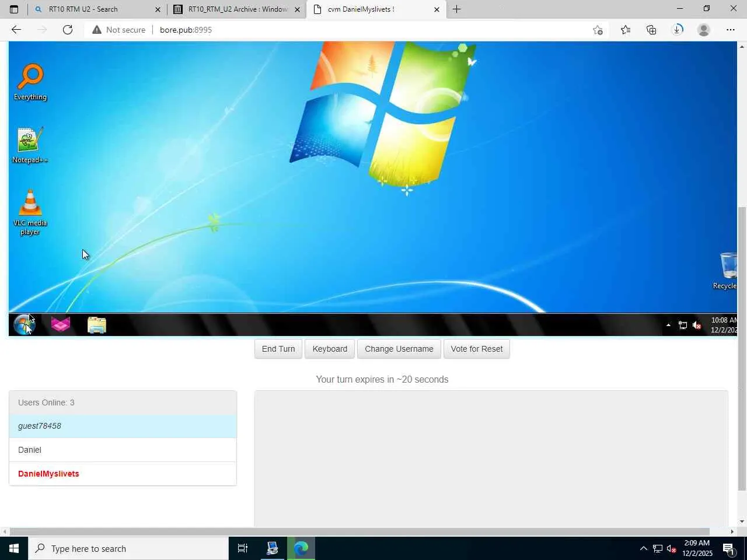Open the Notepad++ desktop icon
Viewport: 747px width, 560px height.
point(30,145)
